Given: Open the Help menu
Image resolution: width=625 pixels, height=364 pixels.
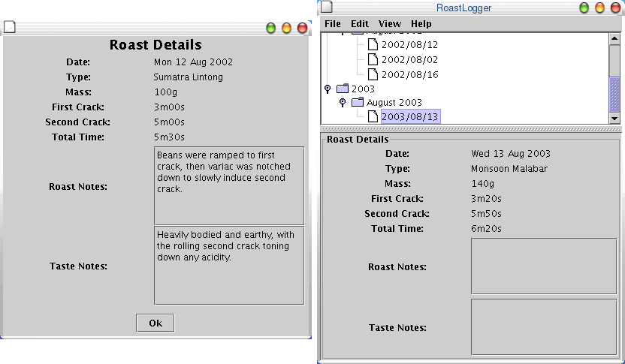Looking at the screenshot, I should (x=421, y=24).
